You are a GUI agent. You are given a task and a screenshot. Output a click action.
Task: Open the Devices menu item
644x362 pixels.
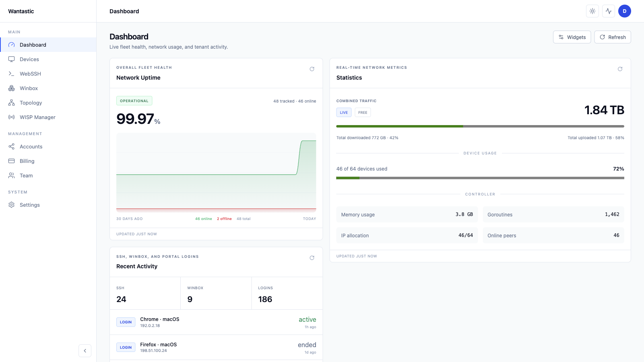click(x=48, y=59)
